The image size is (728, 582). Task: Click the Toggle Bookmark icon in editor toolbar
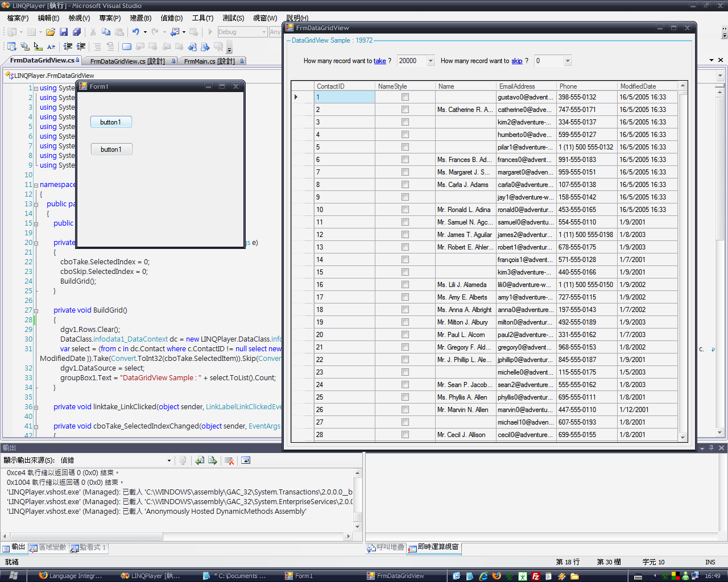(x=126, y=47)
